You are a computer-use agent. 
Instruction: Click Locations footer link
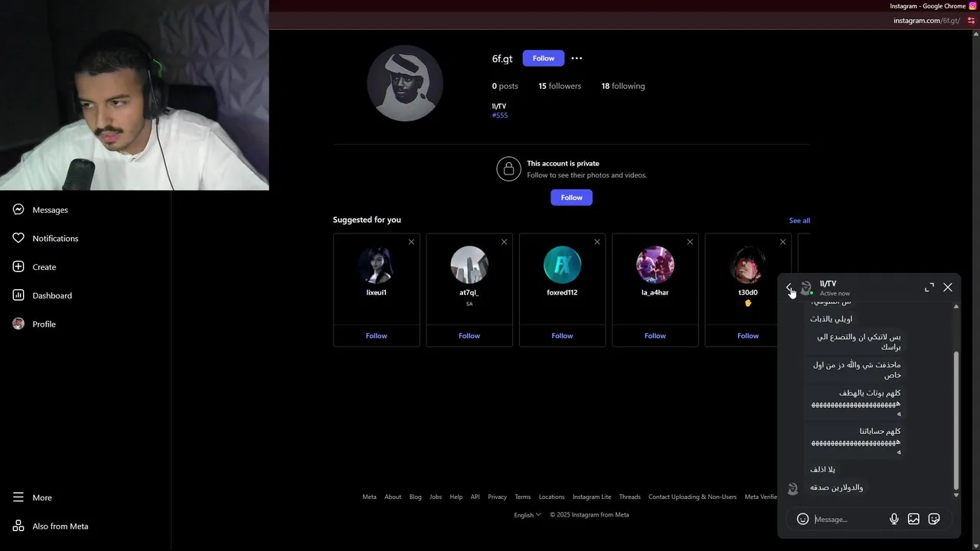[x=551, y=497]
